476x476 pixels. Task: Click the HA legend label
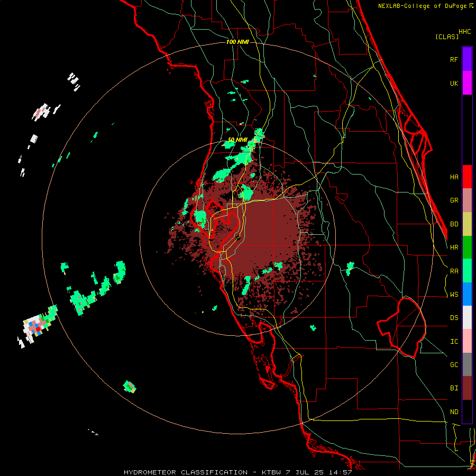tap(454, 177)
